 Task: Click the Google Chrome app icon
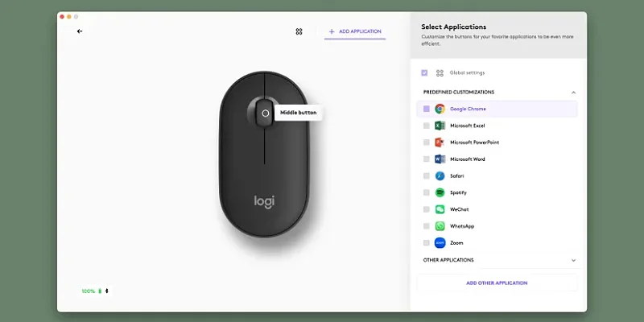[x=440, y=109]
